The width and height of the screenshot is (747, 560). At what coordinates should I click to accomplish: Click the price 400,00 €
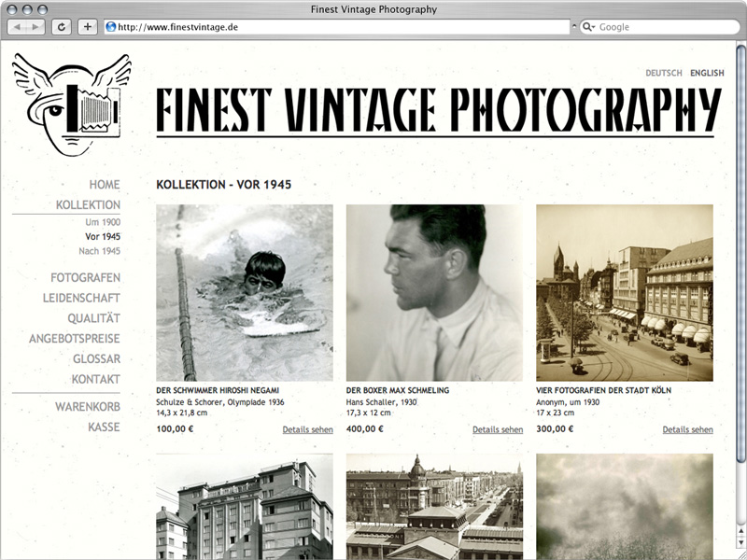(365, 429)
